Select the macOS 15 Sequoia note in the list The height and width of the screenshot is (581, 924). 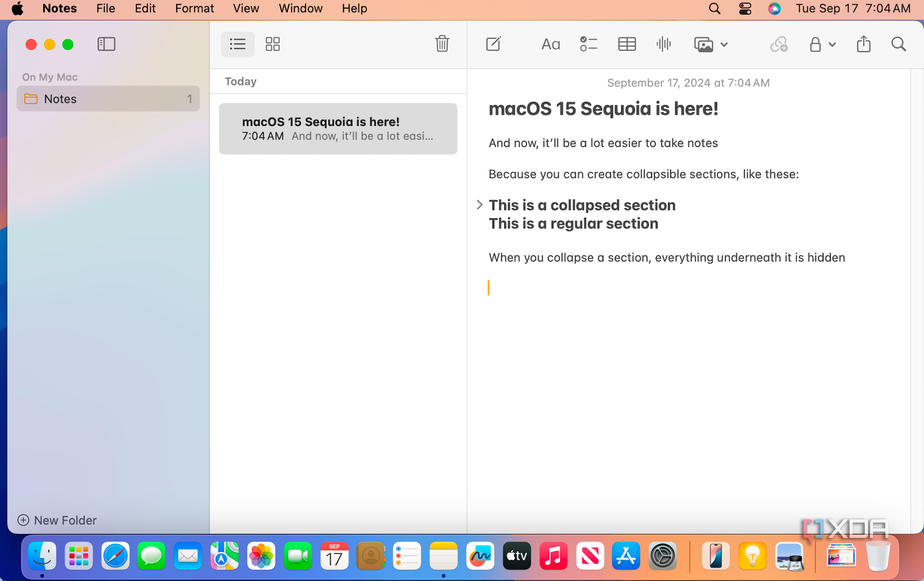click(338, 128)
